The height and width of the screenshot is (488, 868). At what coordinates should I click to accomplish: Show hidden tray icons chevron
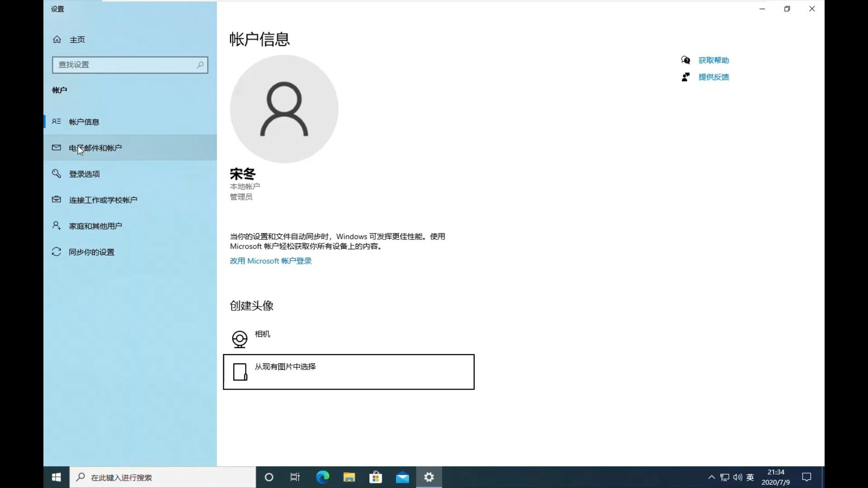(x=712, y=477)
